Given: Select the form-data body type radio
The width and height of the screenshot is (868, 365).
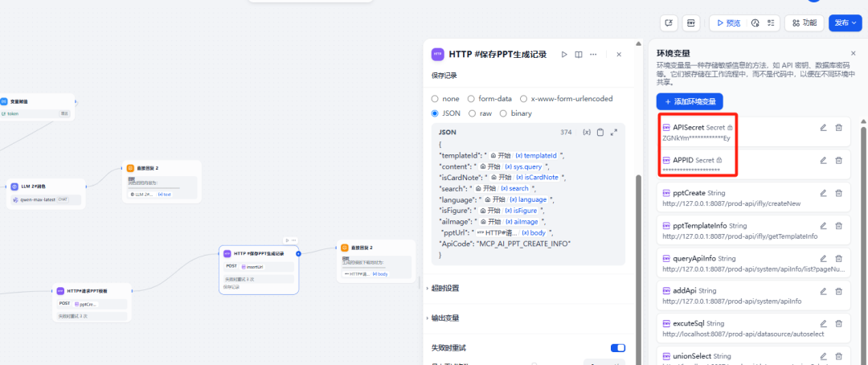Looking at the screenshot, I should click(471, 99).
